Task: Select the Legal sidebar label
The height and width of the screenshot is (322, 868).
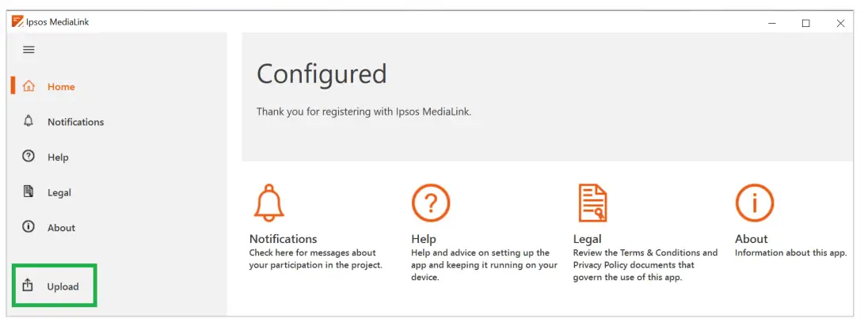Action: pyautogui.click(x=59, y=192)
